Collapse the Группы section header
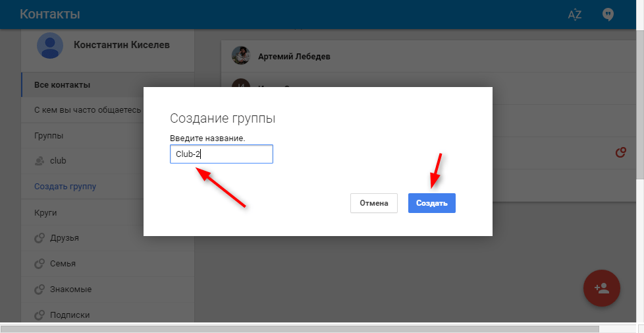The height and width of the screenshot is (333, 644). [x=49, y=136]
